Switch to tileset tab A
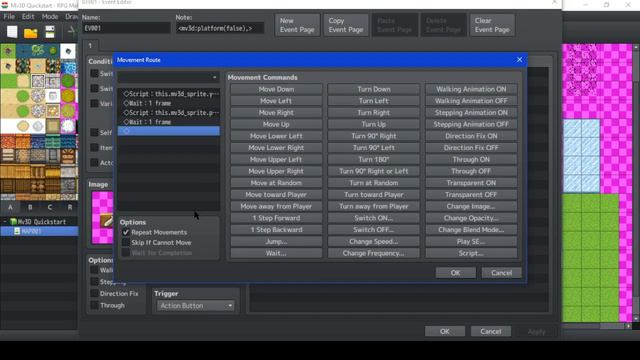The height and width of the screenshot is (360, 640). (x=10, y=207)
